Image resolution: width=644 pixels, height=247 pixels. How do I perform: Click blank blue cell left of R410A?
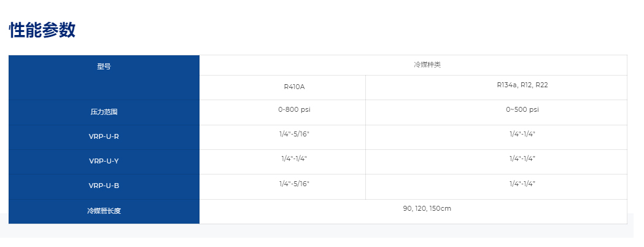click(104, 87)
